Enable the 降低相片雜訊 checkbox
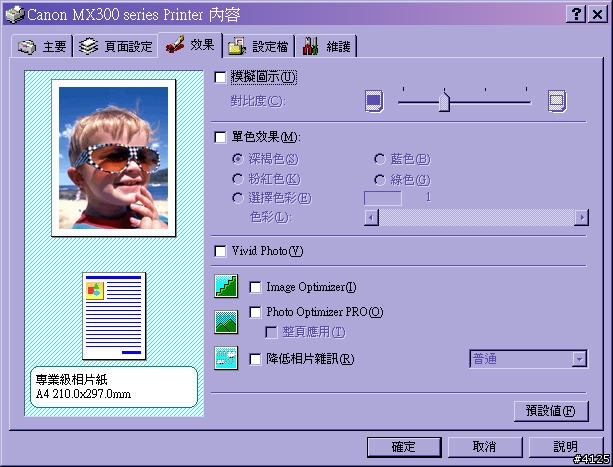 coord(255,359)
